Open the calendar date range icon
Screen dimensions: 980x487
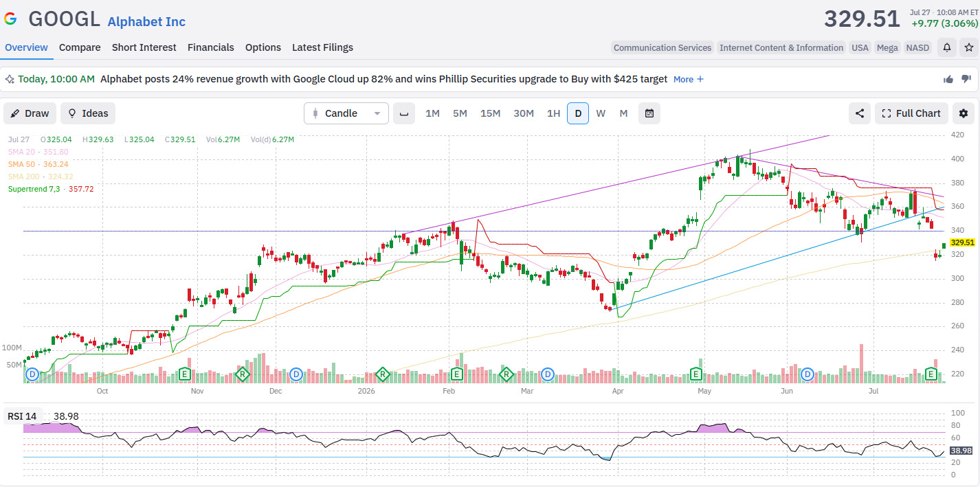coord(649,113)
